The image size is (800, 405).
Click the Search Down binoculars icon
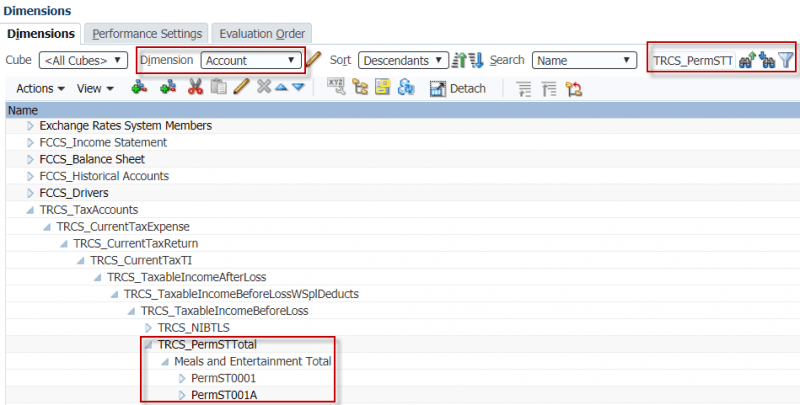(x=767, y=61)
